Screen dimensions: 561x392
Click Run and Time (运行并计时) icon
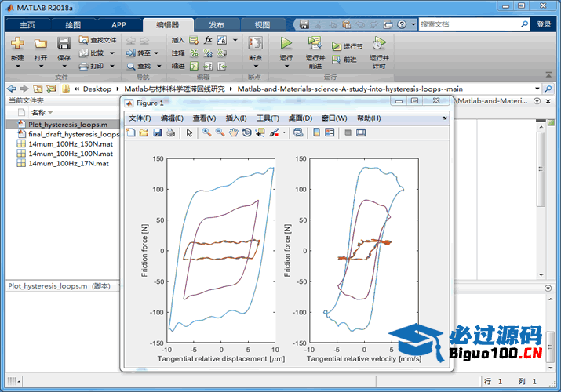tap(379, 43)
